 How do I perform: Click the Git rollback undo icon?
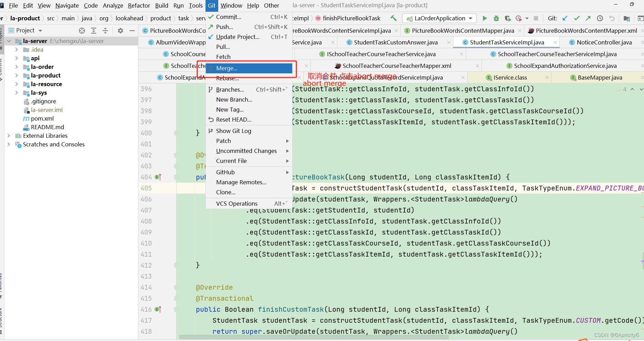(x=612, y=18)
